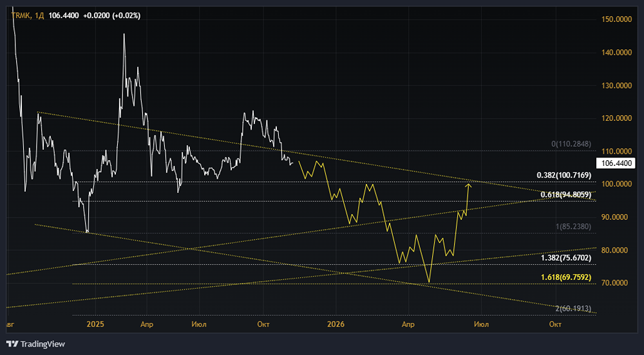644x355 pixels.
Task: Click the 110.0000 price axis label
Action: 616,151
